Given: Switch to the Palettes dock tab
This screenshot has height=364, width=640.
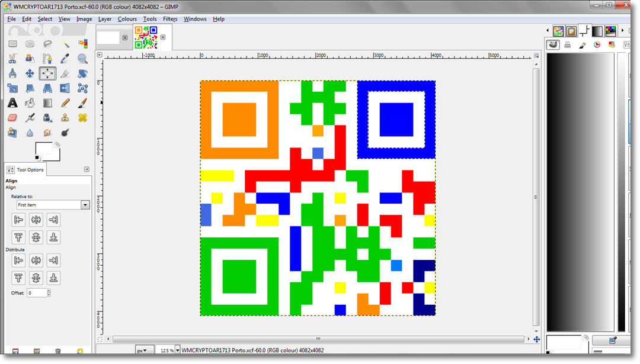Looking at the screenshot, I should [610, 31].
